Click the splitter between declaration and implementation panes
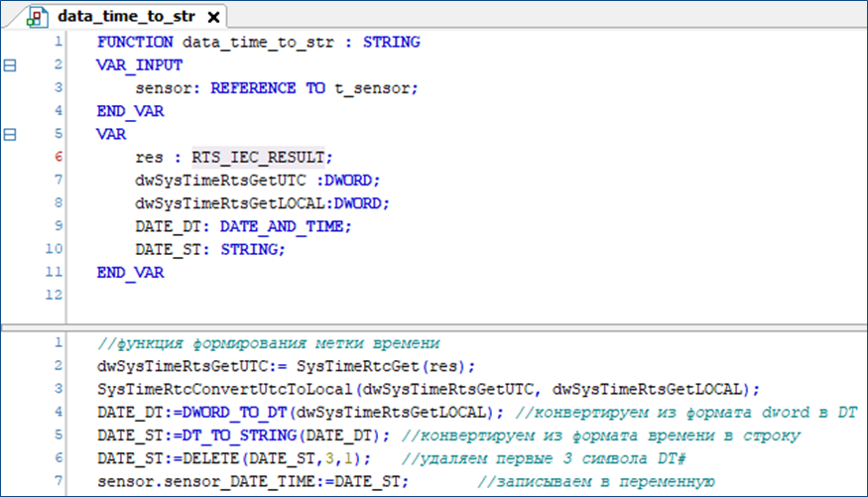This screenshot has height=497, width=868. tap(434, 324)
